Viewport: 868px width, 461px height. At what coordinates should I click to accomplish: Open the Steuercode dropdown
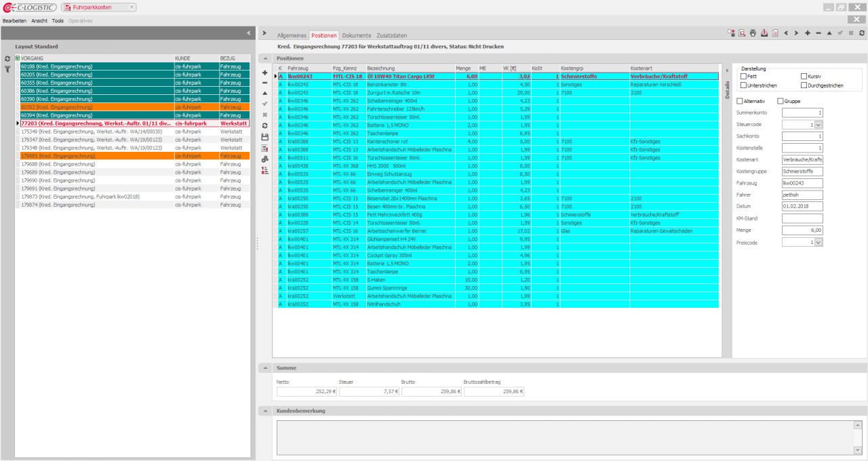[x=818, y=125]
